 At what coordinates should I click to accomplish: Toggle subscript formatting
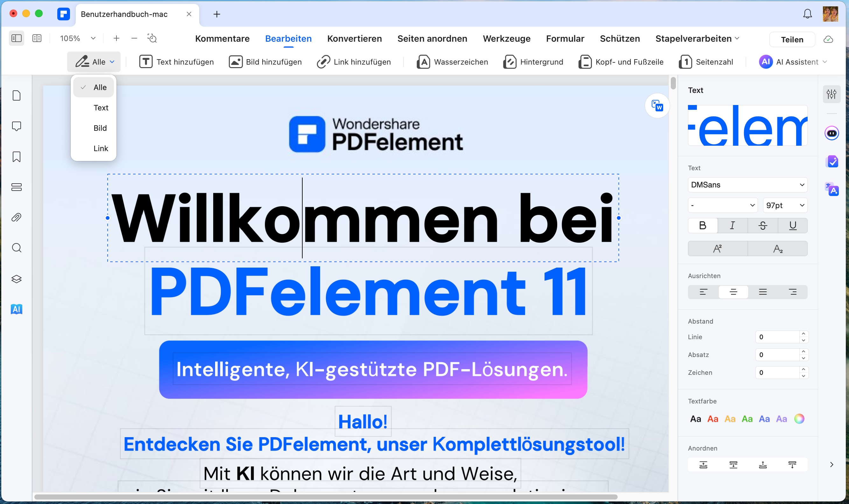[778, 248]
